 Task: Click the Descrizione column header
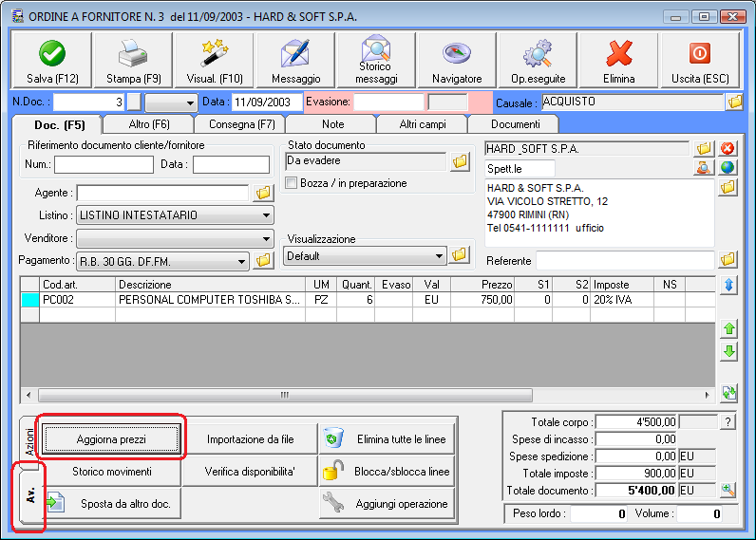click(210, 284)
